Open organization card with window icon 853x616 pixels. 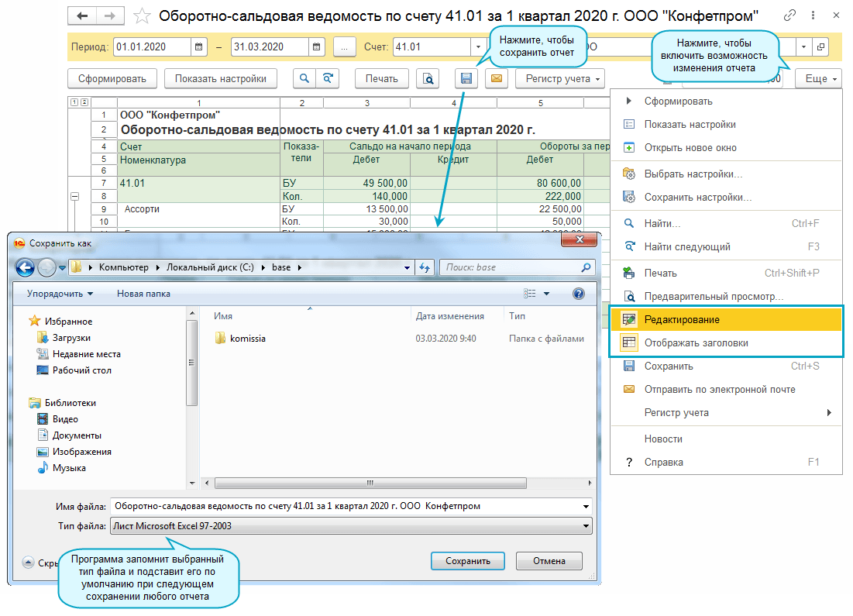coord(820,46)
